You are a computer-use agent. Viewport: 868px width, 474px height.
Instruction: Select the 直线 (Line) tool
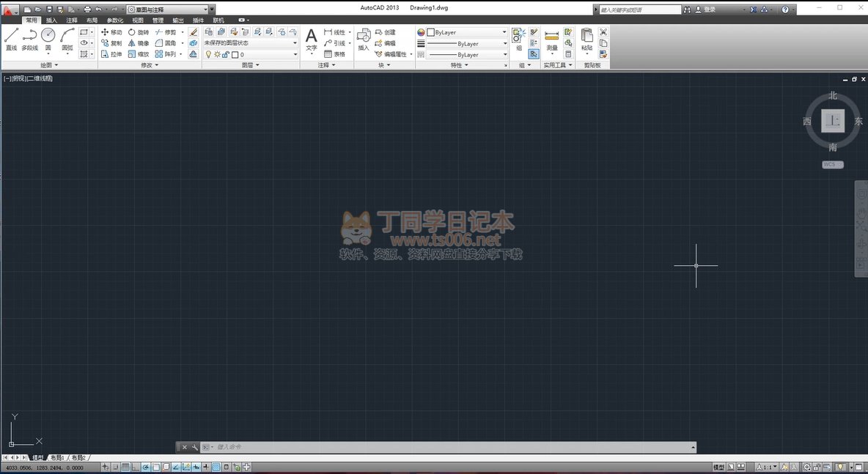point(12,40)
